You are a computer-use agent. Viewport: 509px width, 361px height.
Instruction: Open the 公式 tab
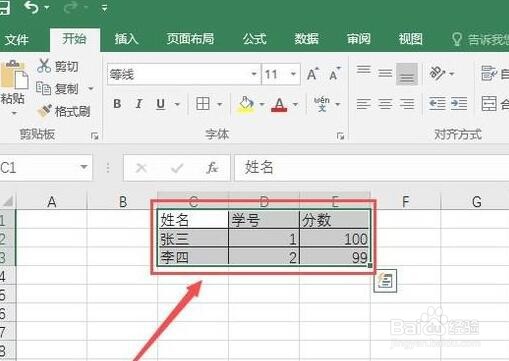[x=255, y=39]
